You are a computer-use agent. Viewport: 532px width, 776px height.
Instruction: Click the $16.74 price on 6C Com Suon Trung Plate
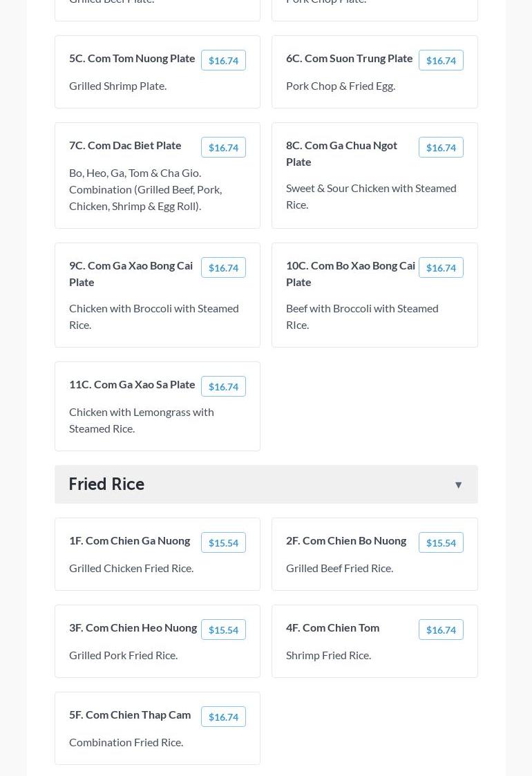point(440,60)
